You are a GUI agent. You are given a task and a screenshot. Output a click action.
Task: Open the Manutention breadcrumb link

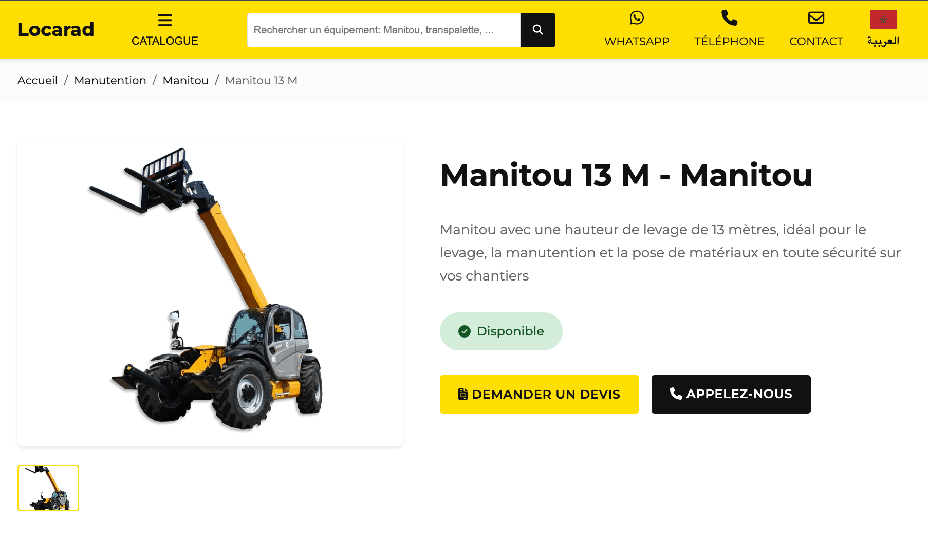pyautogui.click(x=110, y=80)
